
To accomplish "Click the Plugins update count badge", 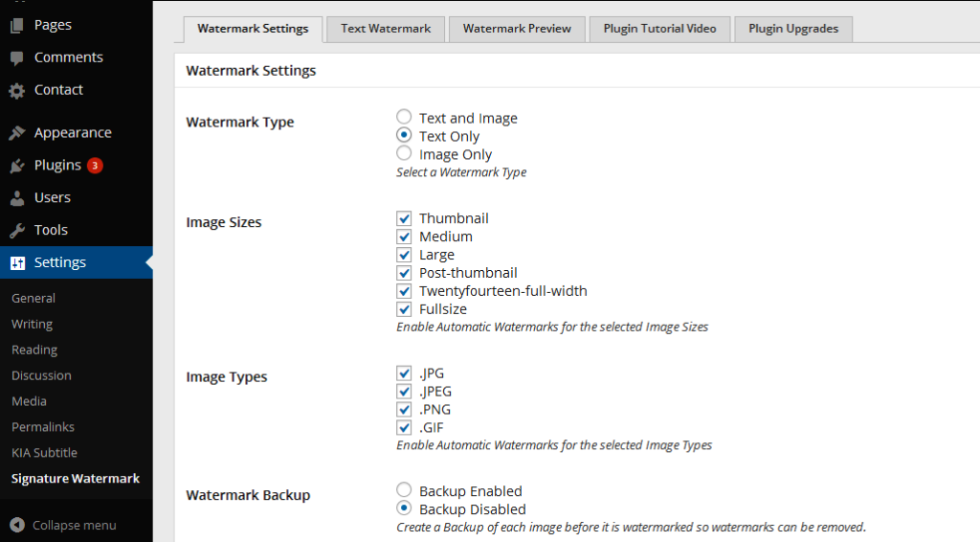I will click(95, 166).
